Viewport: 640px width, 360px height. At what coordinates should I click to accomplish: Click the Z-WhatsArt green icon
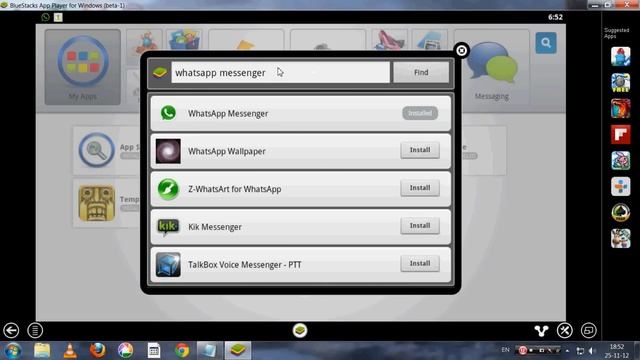[168, 189]
